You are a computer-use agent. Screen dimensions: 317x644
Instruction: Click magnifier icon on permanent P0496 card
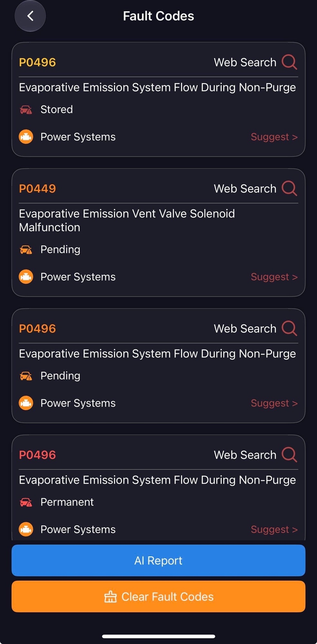(x=289, y=454)
